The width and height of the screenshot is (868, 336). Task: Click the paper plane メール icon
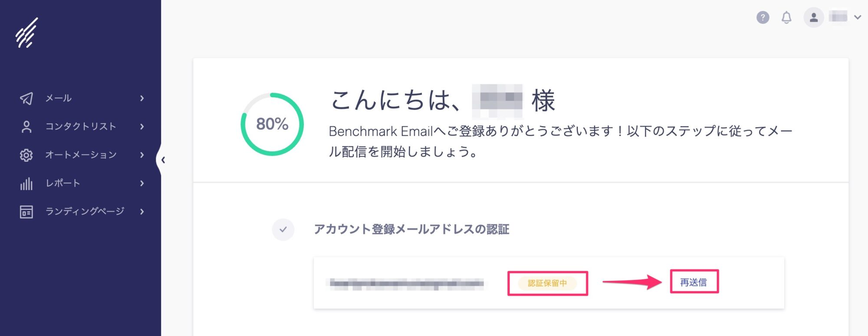pyautogui.click(x=26, y=98)
